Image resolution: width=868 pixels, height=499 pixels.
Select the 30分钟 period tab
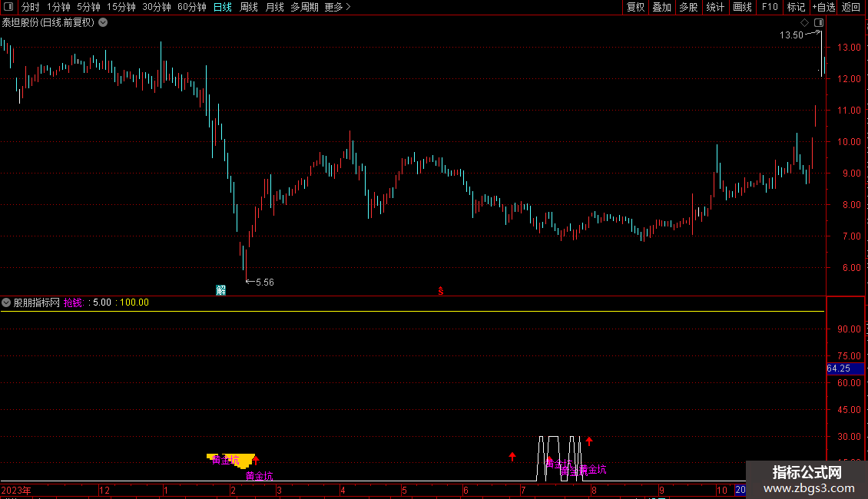156,7
